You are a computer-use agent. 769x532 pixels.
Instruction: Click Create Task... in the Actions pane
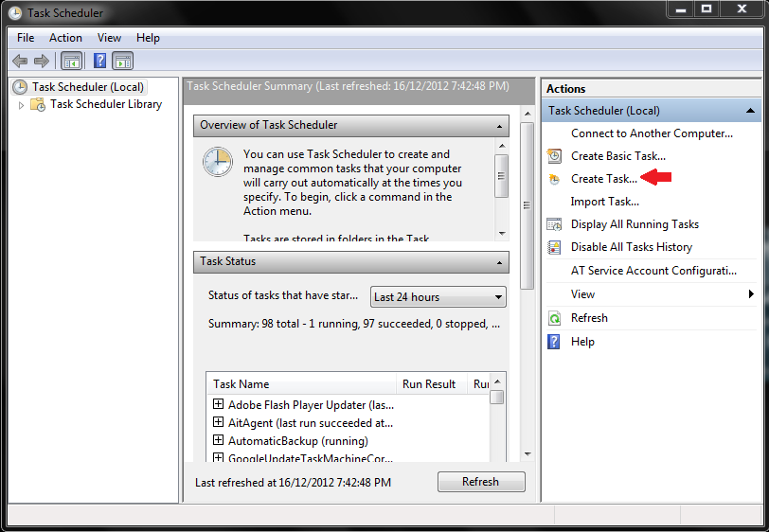[x=604, y=179]
